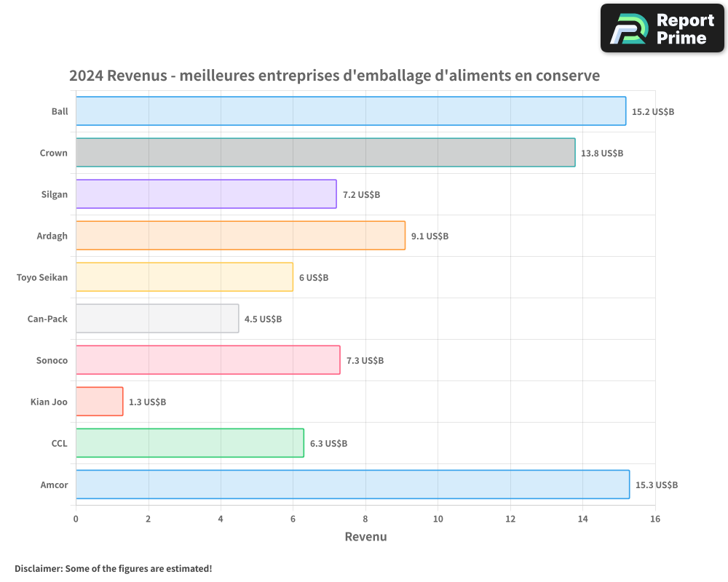The image size is (728, 582).
Task: Click the disclaimer text at bottom
Action: (113, 568)
